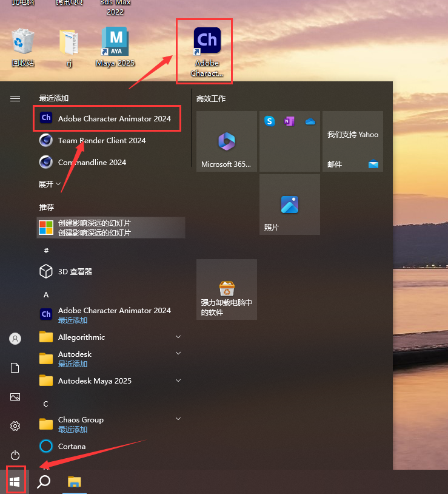Click the 推荐 section heading
The image size is (448, 494).
pyautogui.click(x=47, y=207)
